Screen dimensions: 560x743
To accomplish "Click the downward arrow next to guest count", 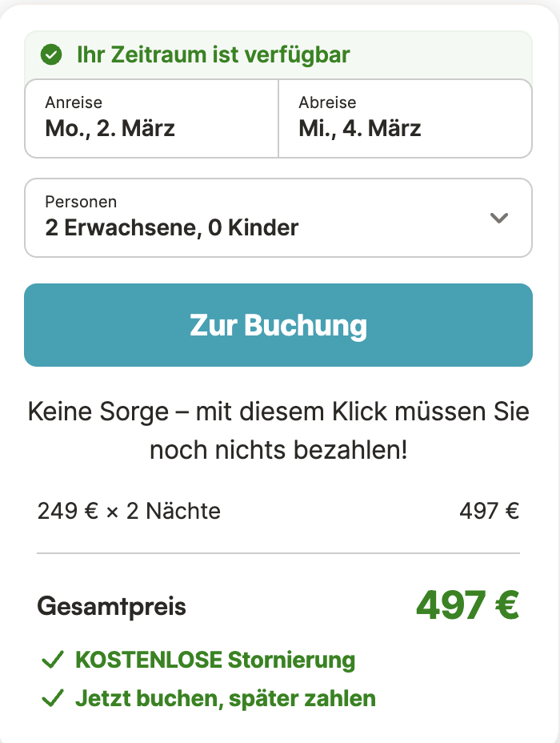I will click(500, 217).
